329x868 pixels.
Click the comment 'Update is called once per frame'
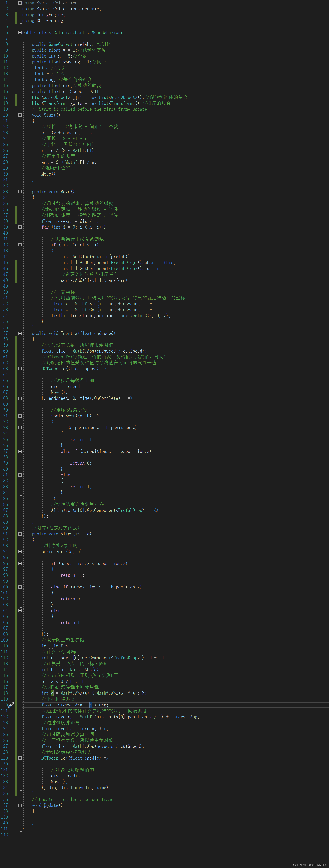pos(72,799)
